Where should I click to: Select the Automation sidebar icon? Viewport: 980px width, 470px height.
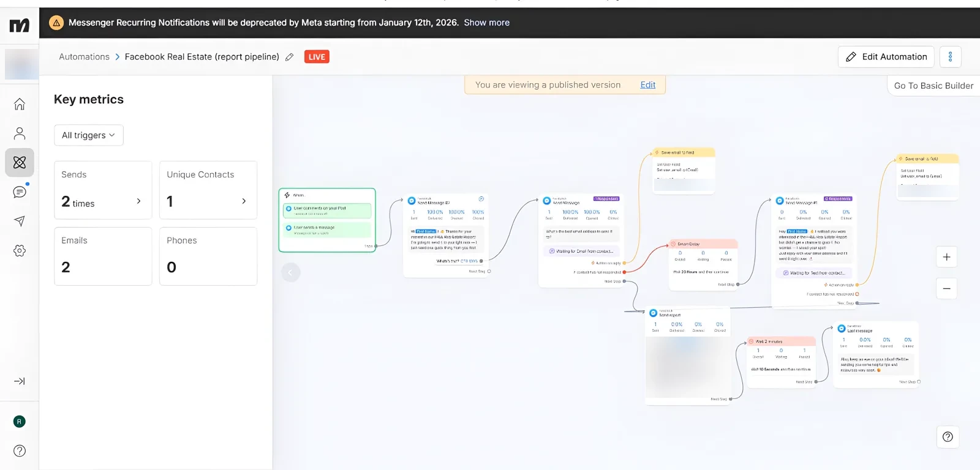pyautogui.click(x=20, y=163)
